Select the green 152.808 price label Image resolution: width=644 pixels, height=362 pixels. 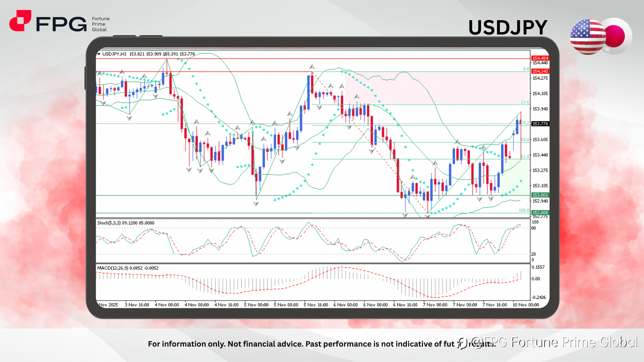[x=540, y=213]
